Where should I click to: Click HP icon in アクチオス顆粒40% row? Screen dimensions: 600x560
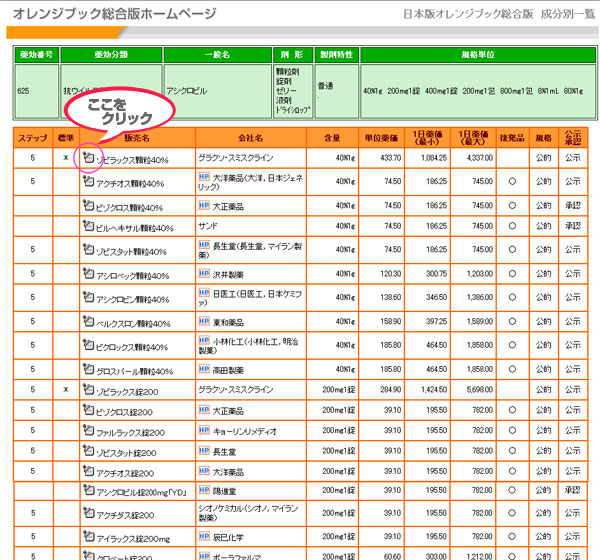(204, 176)
